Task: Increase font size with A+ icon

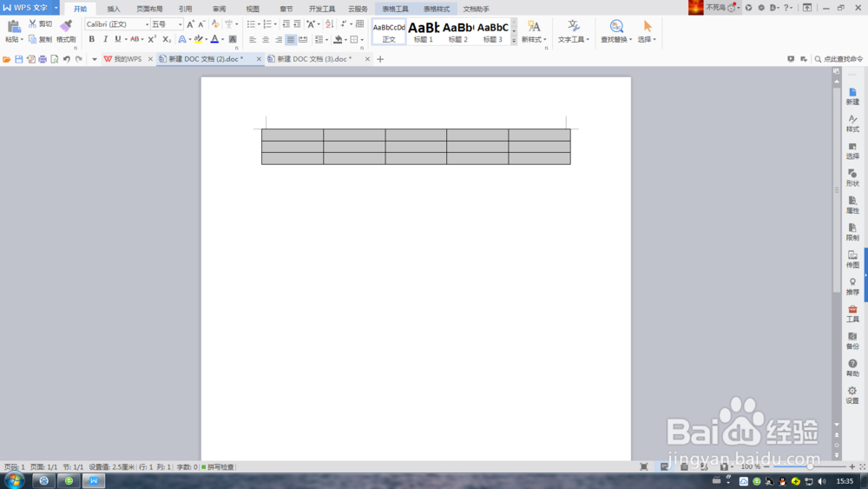Action: click(190, 24)
